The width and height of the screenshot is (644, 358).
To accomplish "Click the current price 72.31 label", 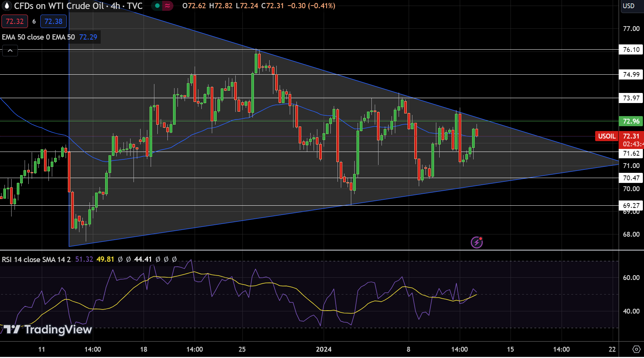I will (631, 136).
